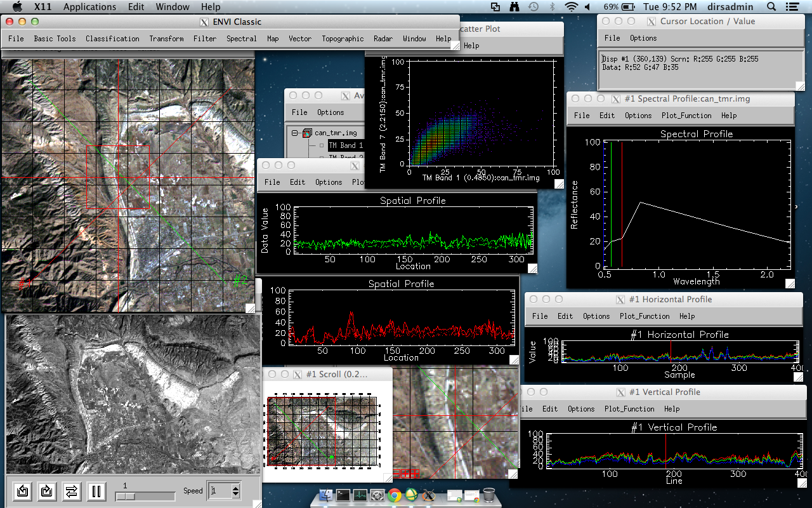Click the animation frame slider
The width and height of the screenshot is (812, 508).
pos(145,497)
